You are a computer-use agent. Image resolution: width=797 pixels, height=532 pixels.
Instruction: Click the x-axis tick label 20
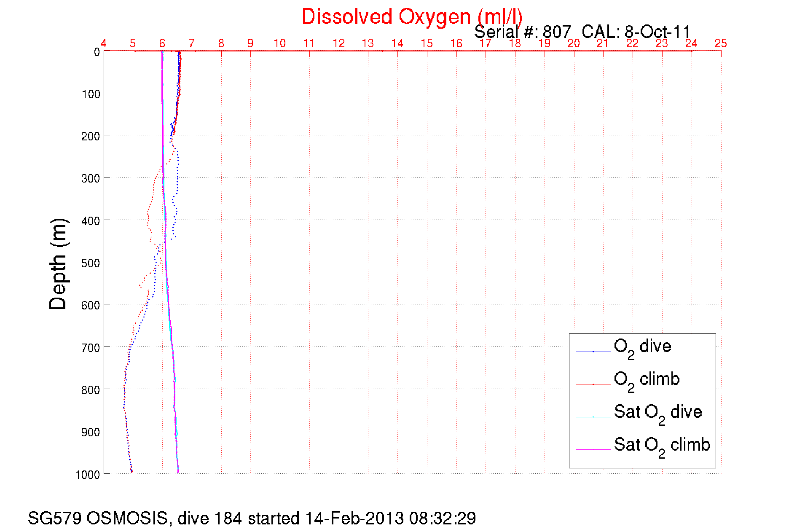574,43
